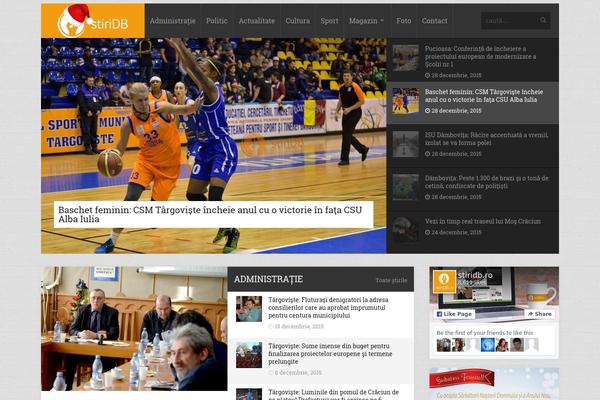This screenshot has width=600, height=400.
Task: Click the Sărbători Fericite holiday banner
Action: pyautogui.click(x=494, y=384)
